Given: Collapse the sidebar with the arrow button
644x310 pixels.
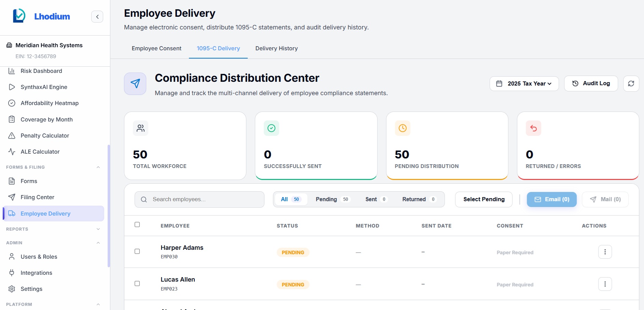Looking at the screenshot, I should 97,16.
